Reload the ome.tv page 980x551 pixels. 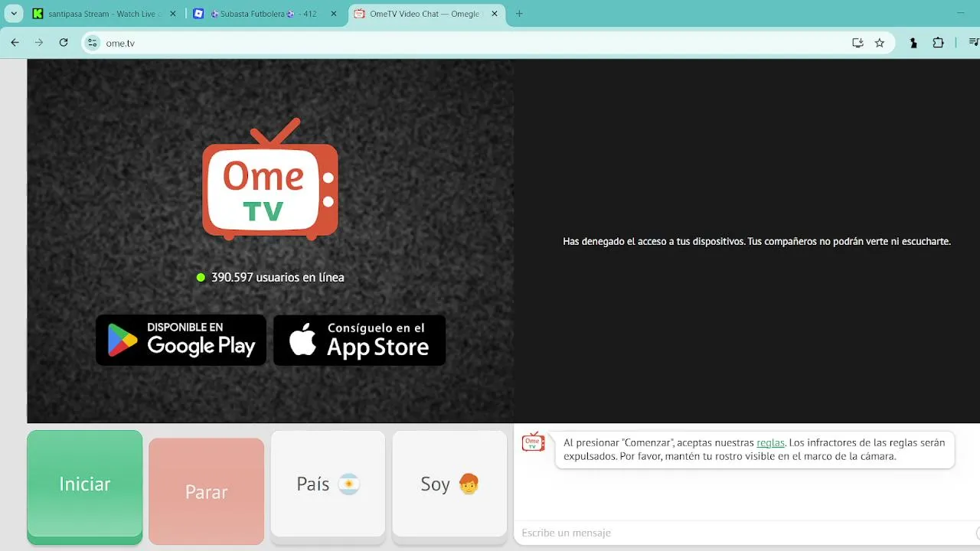coord(64,43)
